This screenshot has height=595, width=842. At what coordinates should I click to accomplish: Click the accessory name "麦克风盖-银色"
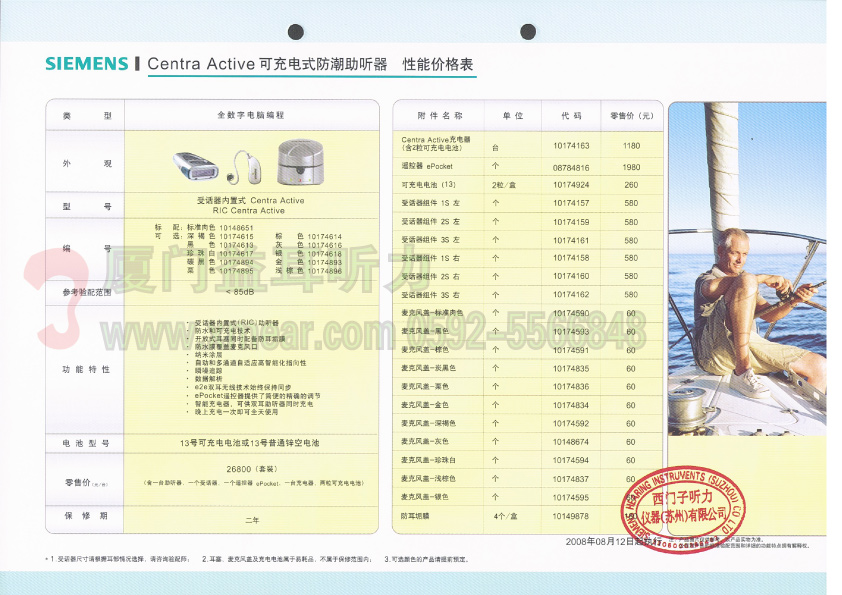tap(425, 497)
